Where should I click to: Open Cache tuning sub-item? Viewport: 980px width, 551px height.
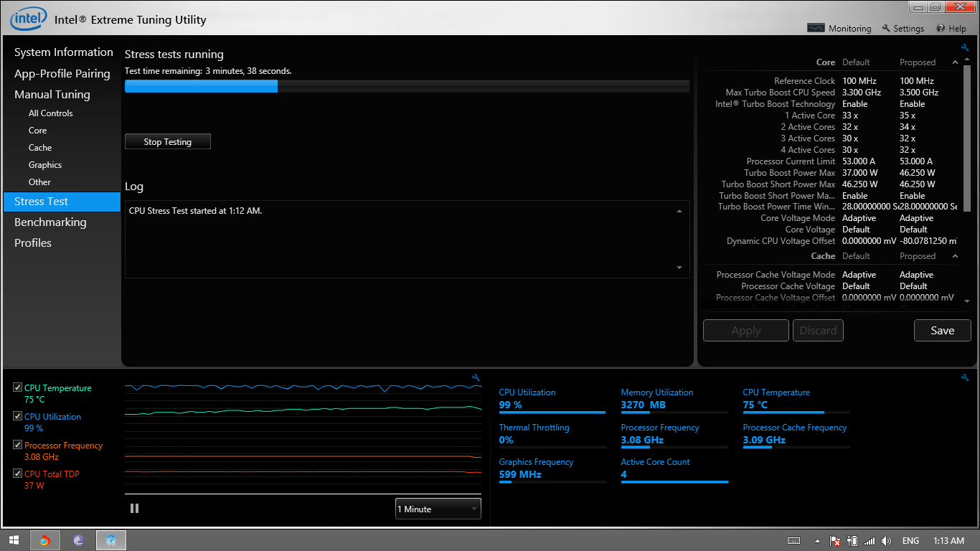tap(40, 148)
